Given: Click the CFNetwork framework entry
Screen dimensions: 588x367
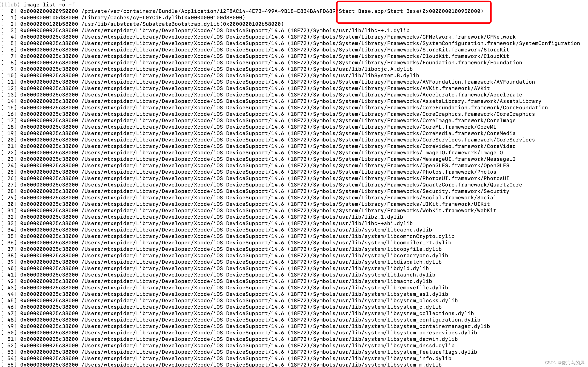Looking at the screenshot, I should [469, 37].
